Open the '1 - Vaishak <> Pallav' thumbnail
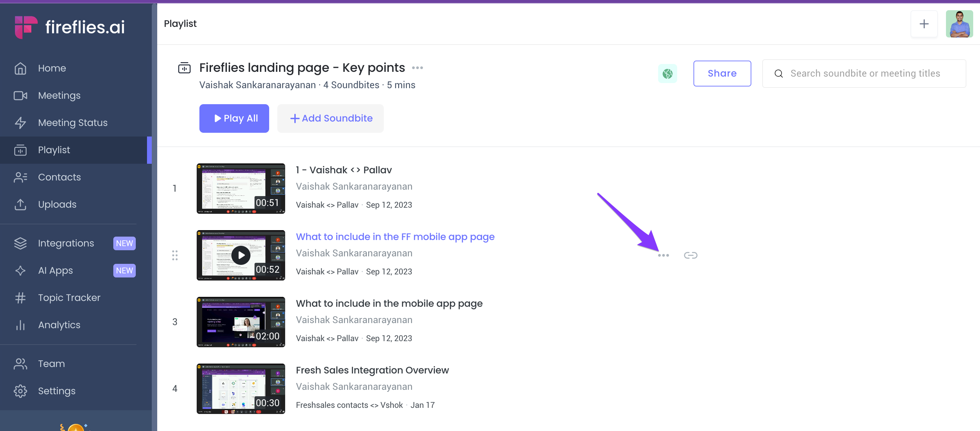This screenshot has height=431, width=980. [241, 189]
